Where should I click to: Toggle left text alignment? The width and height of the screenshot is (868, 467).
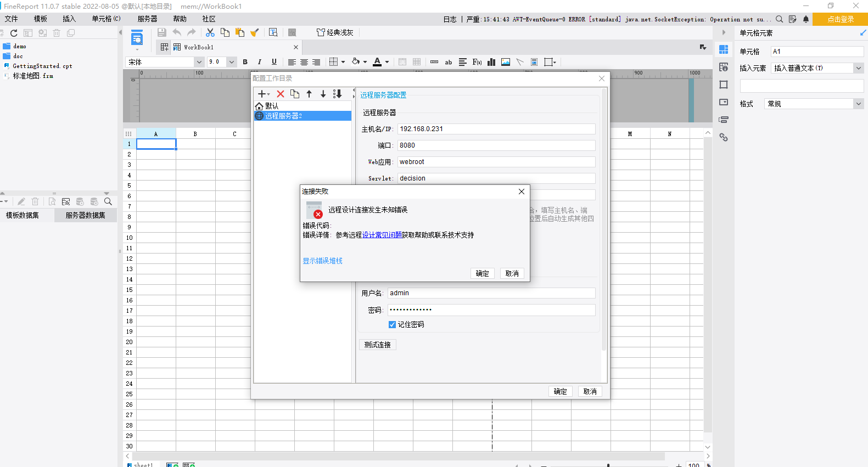tap(292, 62)
